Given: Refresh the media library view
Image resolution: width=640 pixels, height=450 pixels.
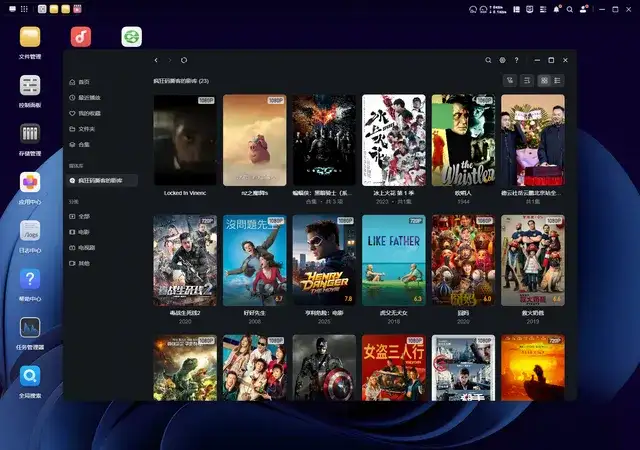Looking at the screenshot, I should point(184,60).
